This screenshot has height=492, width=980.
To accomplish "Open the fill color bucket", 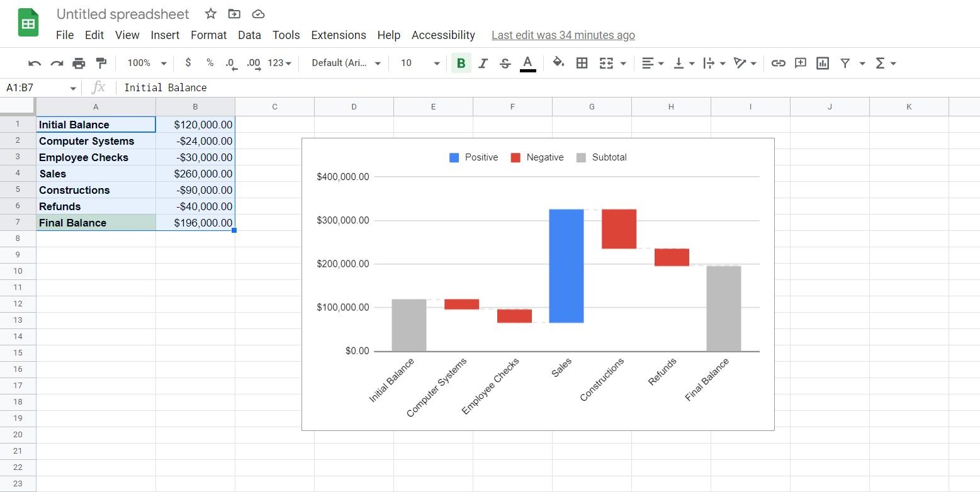I will (558, 62).
